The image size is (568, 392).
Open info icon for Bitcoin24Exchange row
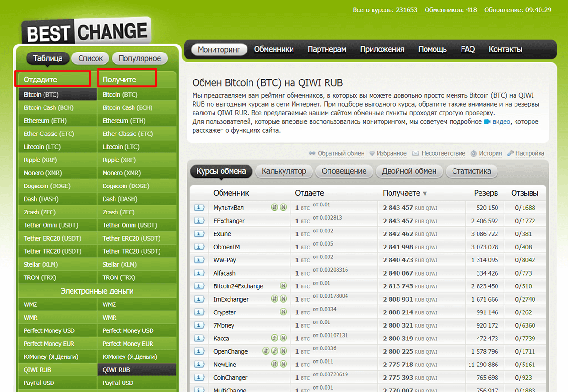(x=199, y=286)
